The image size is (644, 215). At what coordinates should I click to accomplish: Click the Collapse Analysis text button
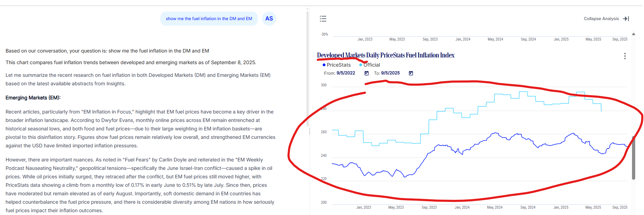point(601,19)
